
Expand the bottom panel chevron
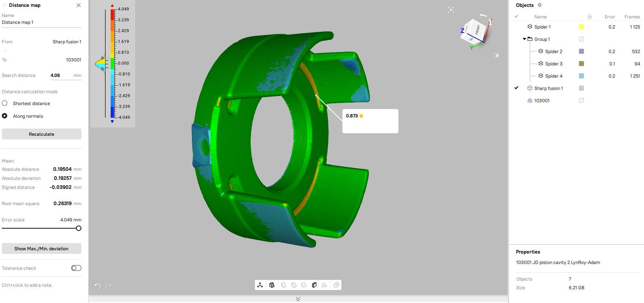[x=298, y=299]
